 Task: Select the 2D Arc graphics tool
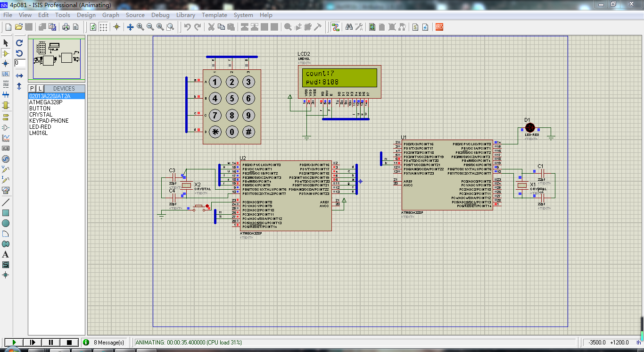click(6, 234)
